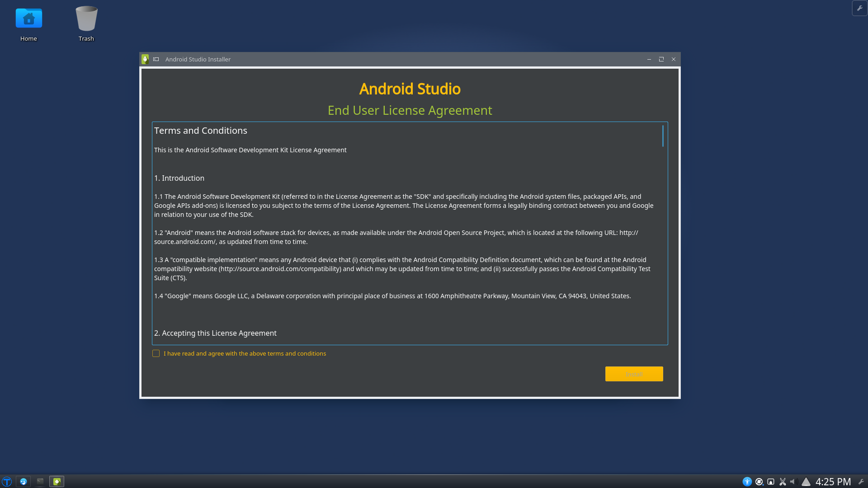
Task: Maximize the Android Studio Installer window
Action: [661, 59]
